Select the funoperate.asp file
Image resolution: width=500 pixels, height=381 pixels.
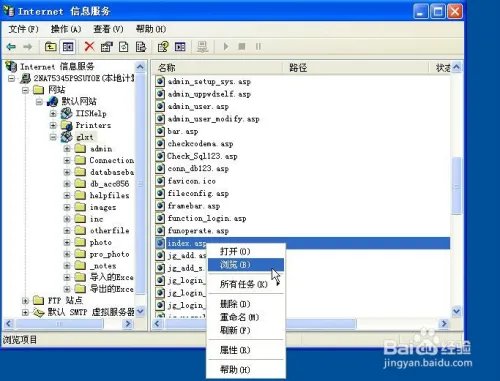[x=198, y=231]
